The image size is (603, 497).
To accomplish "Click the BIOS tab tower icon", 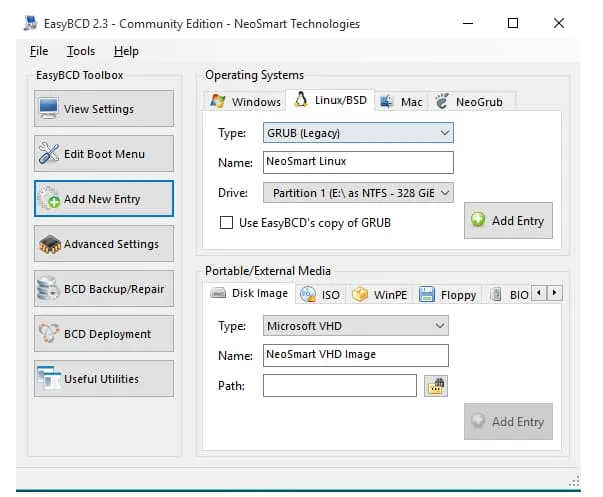I will (x=496, y=295).
